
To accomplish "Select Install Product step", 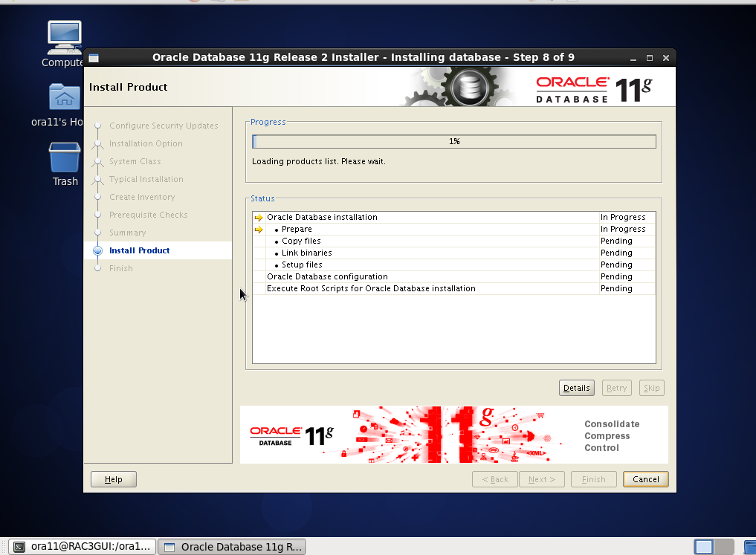I will pyautogui.click(x=139, y=250).
